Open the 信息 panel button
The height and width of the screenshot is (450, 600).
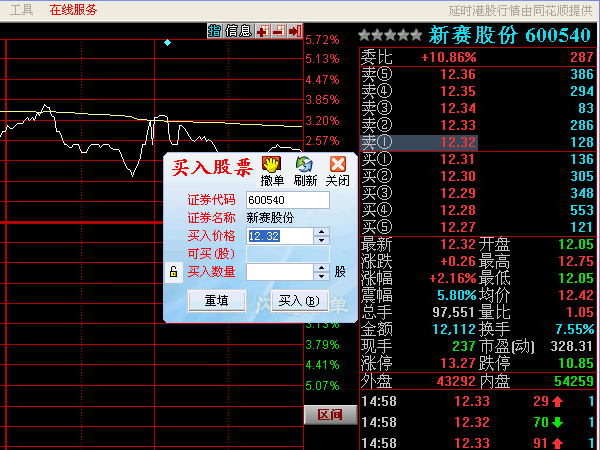(238, 31)
